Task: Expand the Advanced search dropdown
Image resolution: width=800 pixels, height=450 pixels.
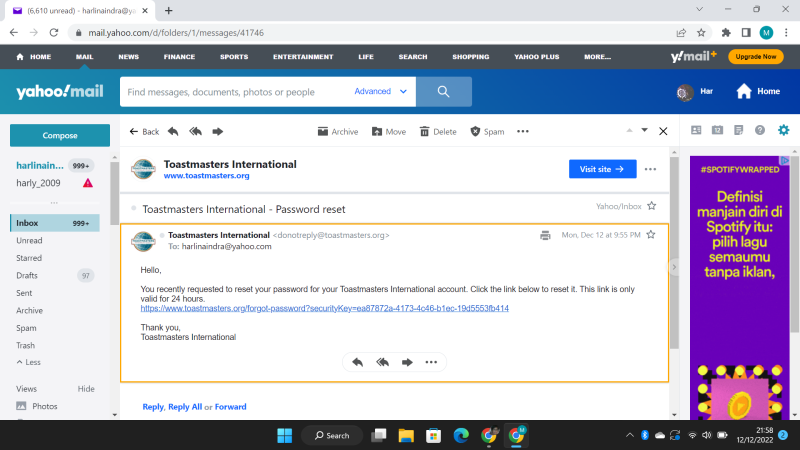Action: (381, 91)
